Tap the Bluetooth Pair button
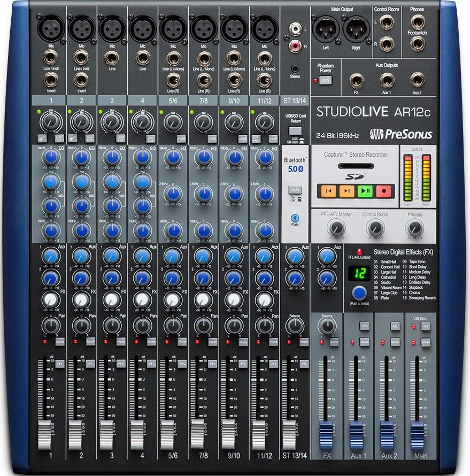The width and height of the screenshot is (470, 476). pos(295,218)
